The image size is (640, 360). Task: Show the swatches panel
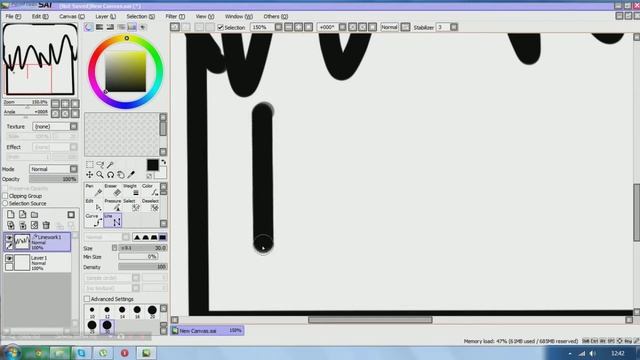(x=132, y=27)
